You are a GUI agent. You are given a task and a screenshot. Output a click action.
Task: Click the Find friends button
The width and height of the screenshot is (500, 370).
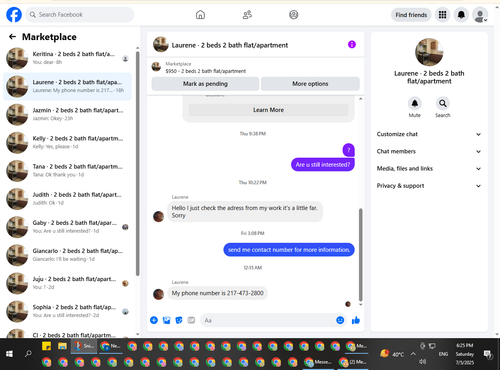(411, 15)
